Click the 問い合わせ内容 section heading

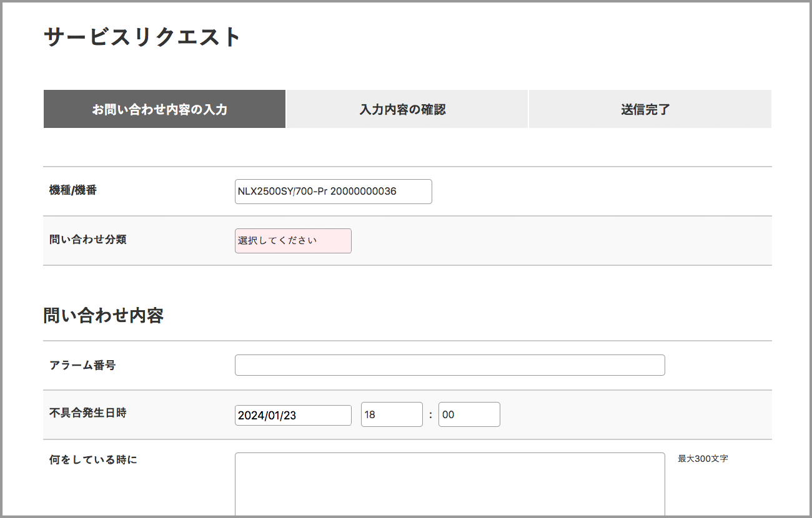click(x=104, y=316)
